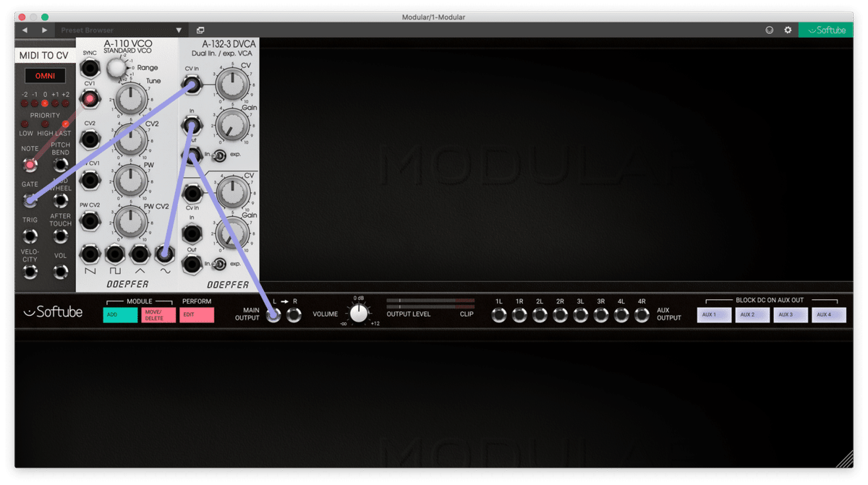Viewport: 868px width, 485px height.
Task: Click the Softube logo in top-right
Action: (826, 30)
